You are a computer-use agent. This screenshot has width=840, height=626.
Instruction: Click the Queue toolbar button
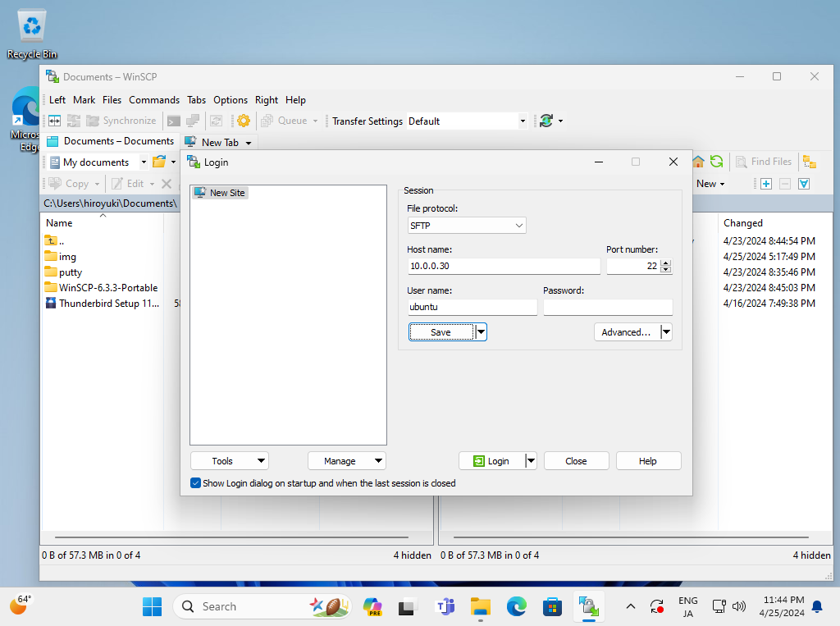click(x=290, y=121)
